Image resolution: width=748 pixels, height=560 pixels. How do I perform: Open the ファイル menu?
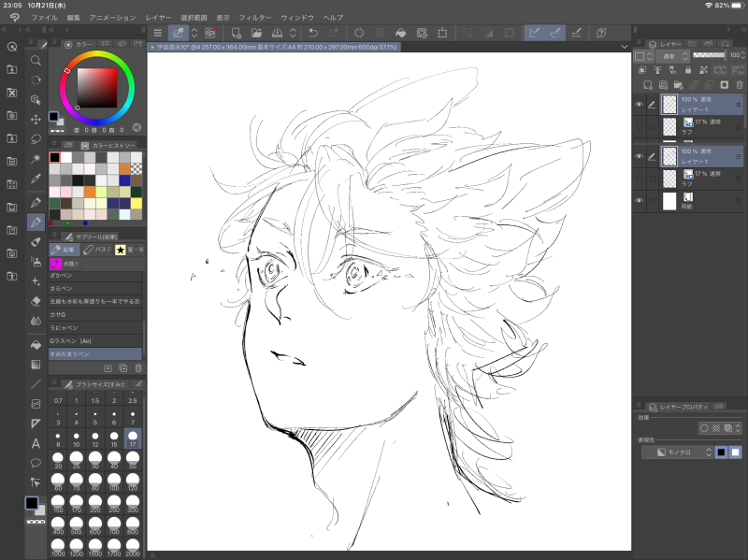point(44,18)
